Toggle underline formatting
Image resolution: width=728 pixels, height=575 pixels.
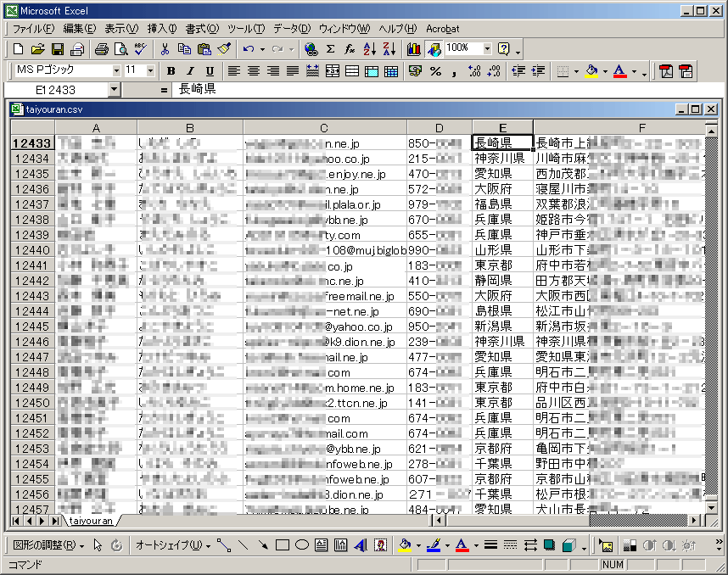click(210, 71)
